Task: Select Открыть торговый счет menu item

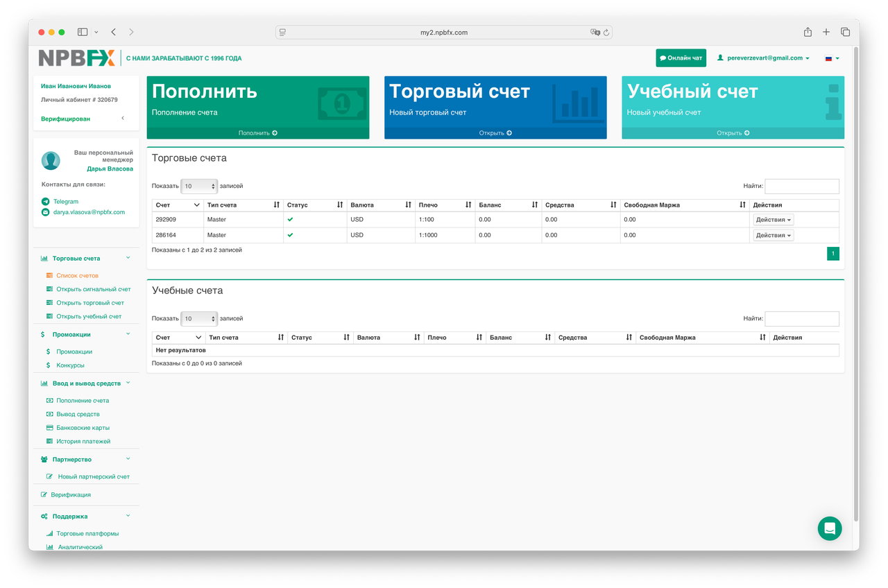Action: [90, 303]
